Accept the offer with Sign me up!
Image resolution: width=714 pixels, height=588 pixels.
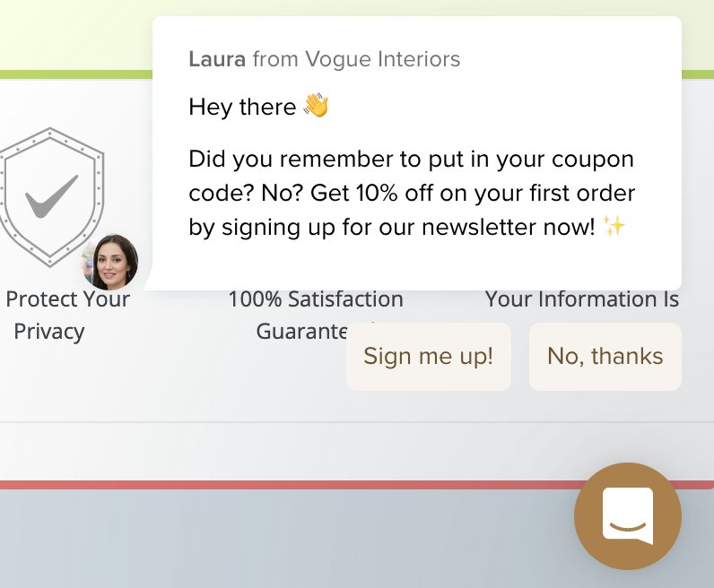pyautogui.click(x=429, y=357)
